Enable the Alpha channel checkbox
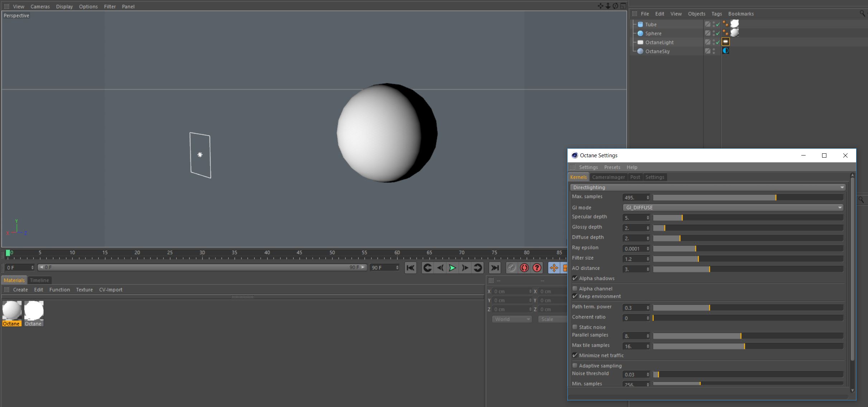 click(575, 288)
